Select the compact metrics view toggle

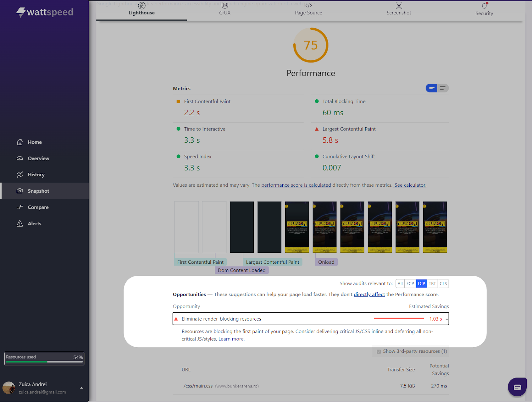[432, 88]
